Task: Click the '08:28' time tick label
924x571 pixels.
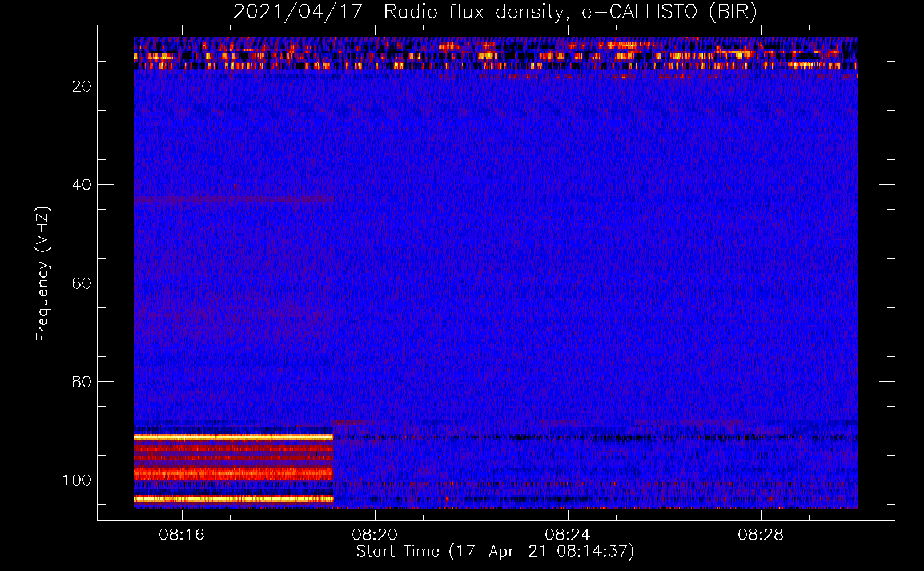Action: click(x=761, y=535)
